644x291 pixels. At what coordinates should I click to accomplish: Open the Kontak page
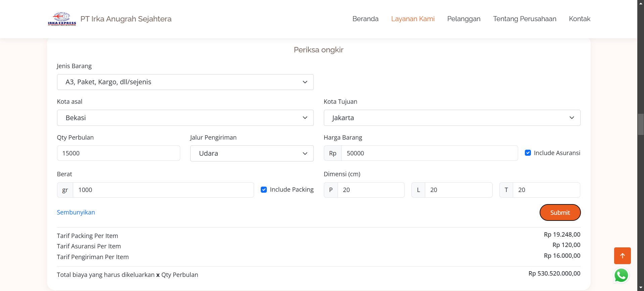click(x=579, y=19)
